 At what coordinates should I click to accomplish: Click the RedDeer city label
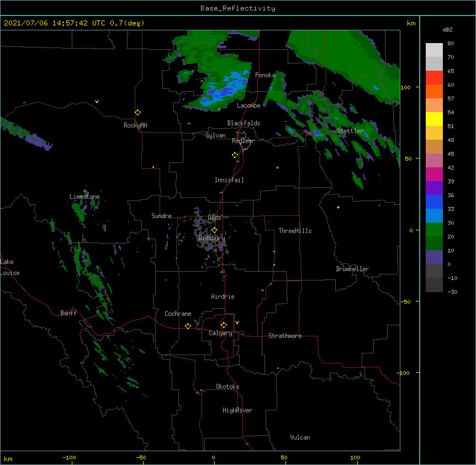point(243,141)
